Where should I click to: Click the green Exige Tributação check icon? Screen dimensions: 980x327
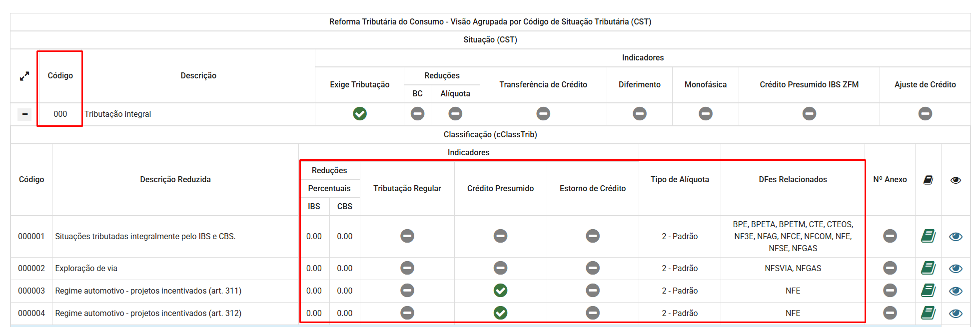pos(360,114)
